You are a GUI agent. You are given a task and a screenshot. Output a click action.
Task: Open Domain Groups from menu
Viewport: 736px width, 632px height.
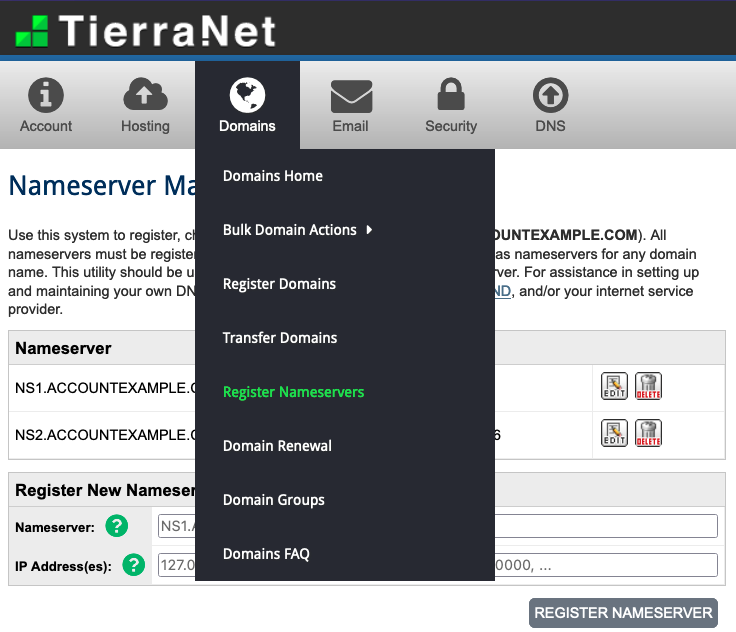click(274, 500)
